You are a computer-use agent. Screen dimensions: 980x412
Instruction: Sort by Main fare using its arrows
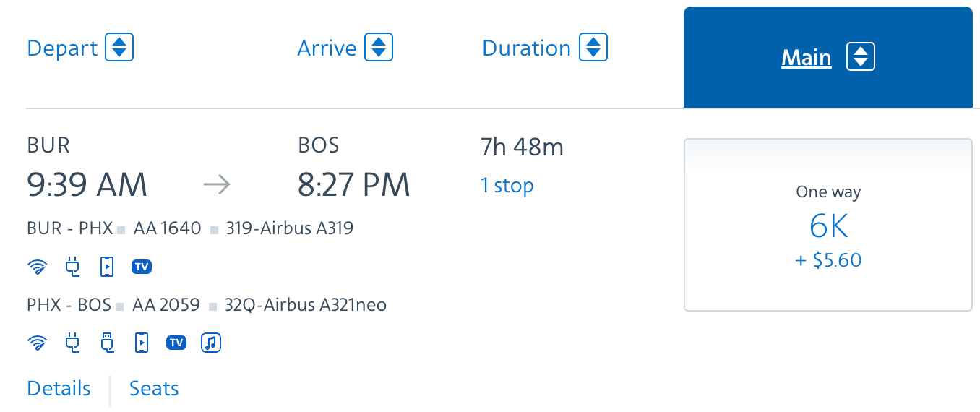[x=860, y=56]
